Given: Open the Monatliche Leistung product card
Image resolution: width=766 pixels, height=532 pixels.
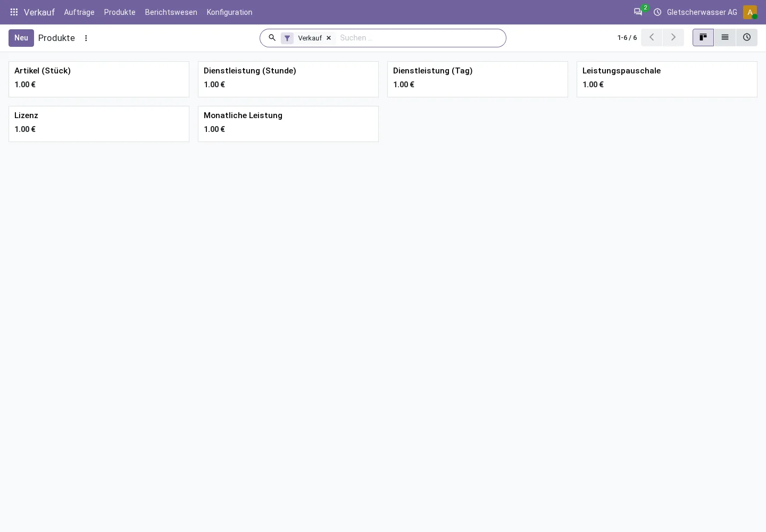Looking at the screenshot, I should [x=288, y=124].
